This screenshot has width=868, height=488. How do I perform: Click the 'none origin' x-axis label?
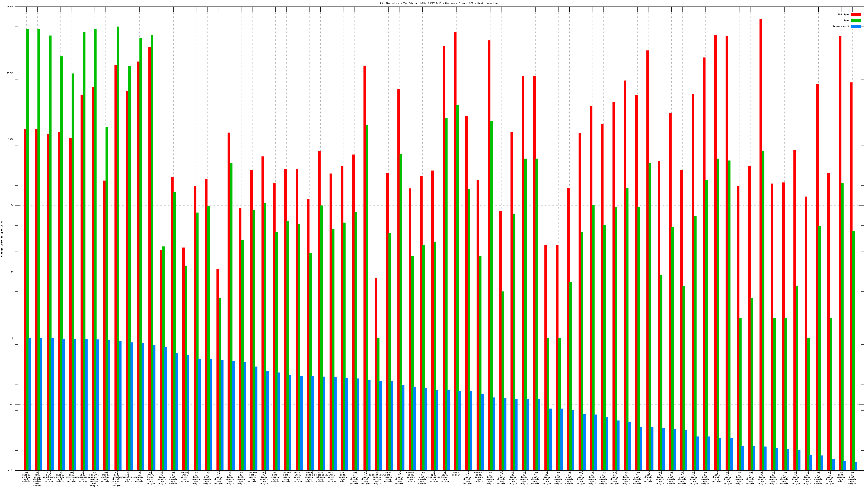pyautogui.click(x=456, y=474)
